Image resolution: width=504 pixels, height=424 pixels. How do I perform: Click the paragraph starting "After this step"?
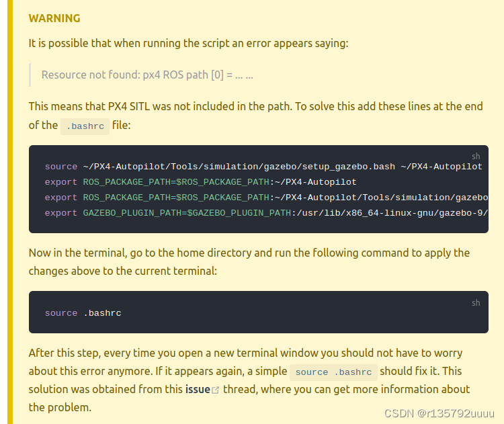click(249, 380)
